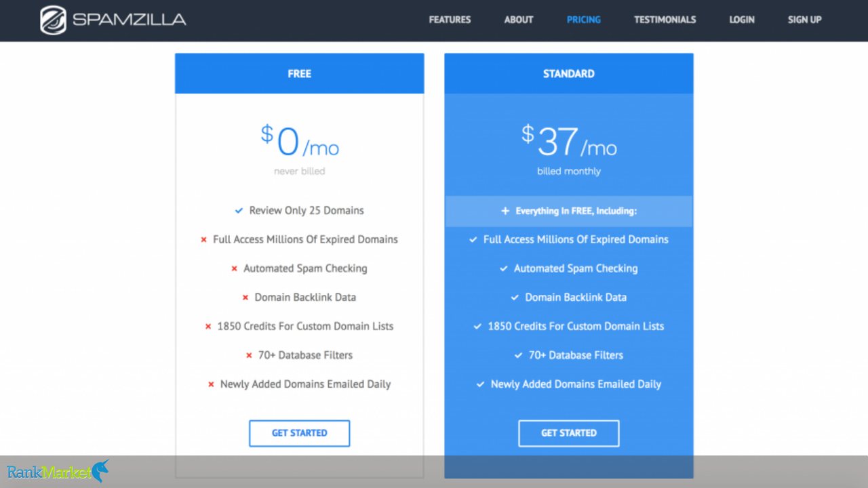Image resolution: width=868 pixels, height=488 pixels.
Task: Click Standard plan checkmark beside 1850 Credits
Action: [478, 327]
